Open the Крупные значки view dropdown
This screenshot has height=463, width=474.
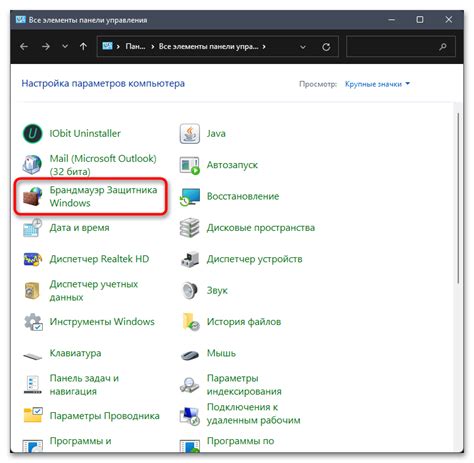377,84
